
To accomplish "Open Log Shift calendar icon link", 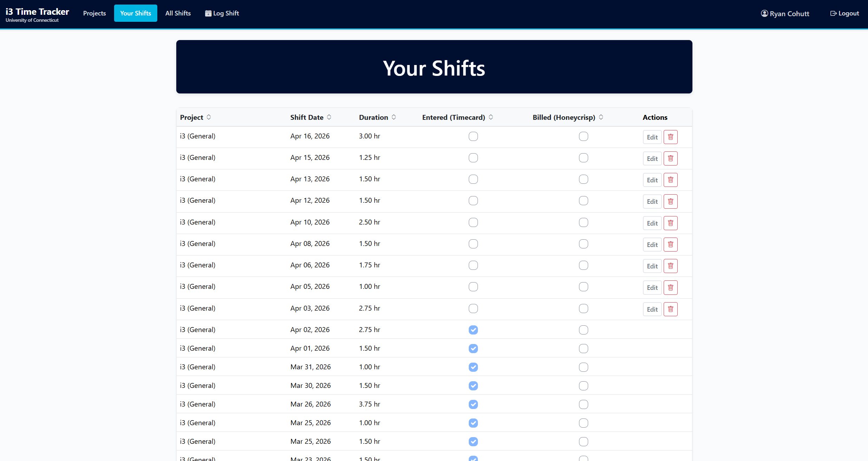I will click(x=208, y=13).
